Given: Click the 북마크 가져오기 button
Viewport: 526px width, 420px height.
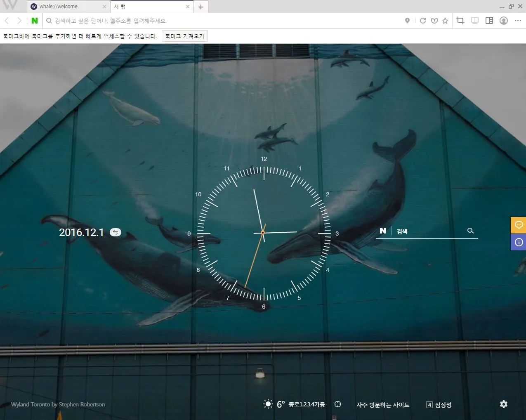Looking at the screenshot, I should tap(185, 36).
